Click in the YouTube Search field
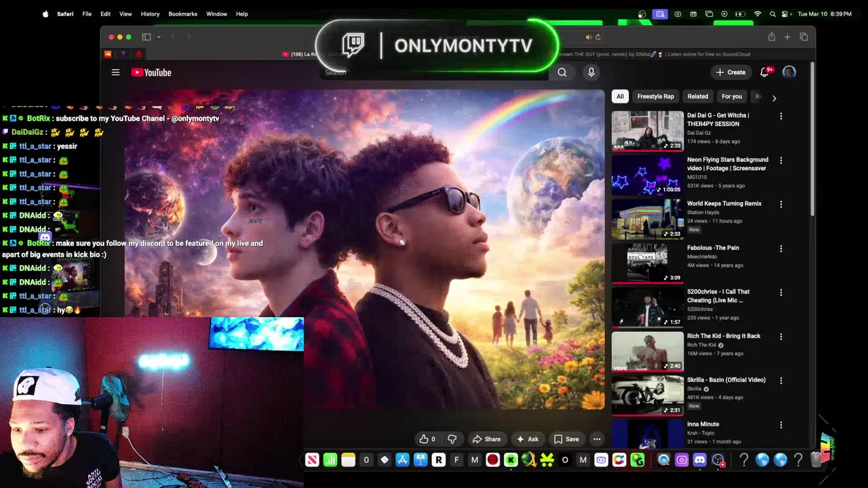This screenshot has width=868, height=488. (x=434, y=73)
